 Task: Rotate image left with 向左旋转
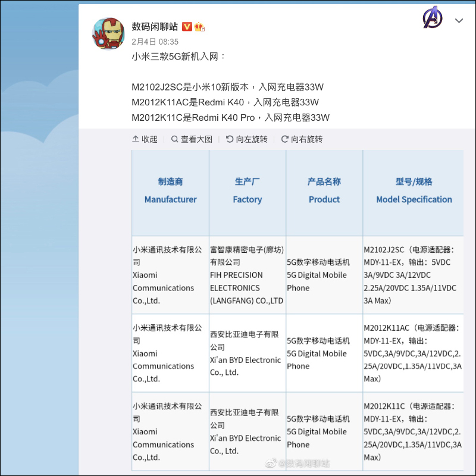[247, 139]
